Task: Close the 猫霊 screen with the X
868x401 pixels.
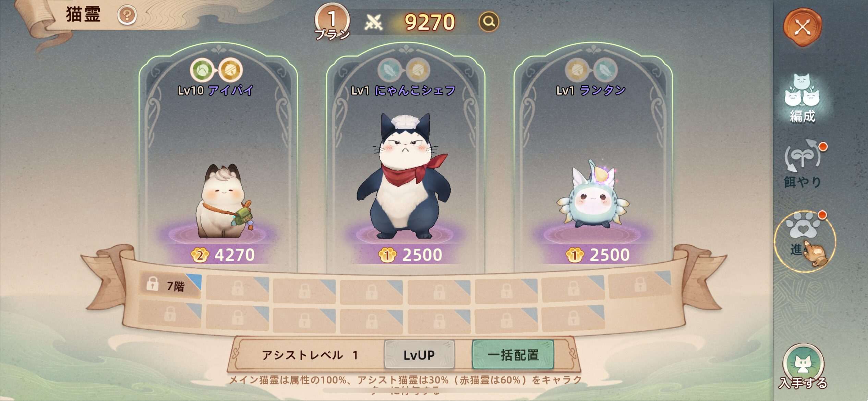Action: click(803, 27)
